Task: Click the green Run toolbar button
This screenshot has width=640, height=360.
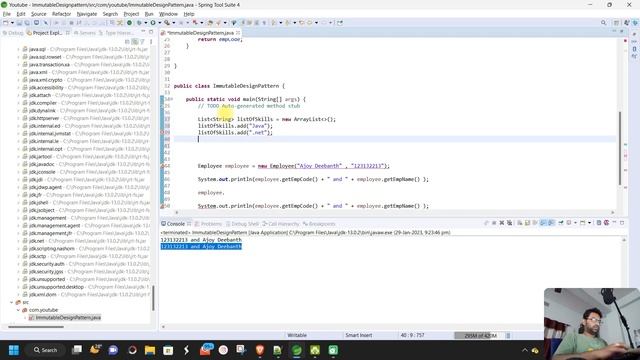Action: (153, 23)
